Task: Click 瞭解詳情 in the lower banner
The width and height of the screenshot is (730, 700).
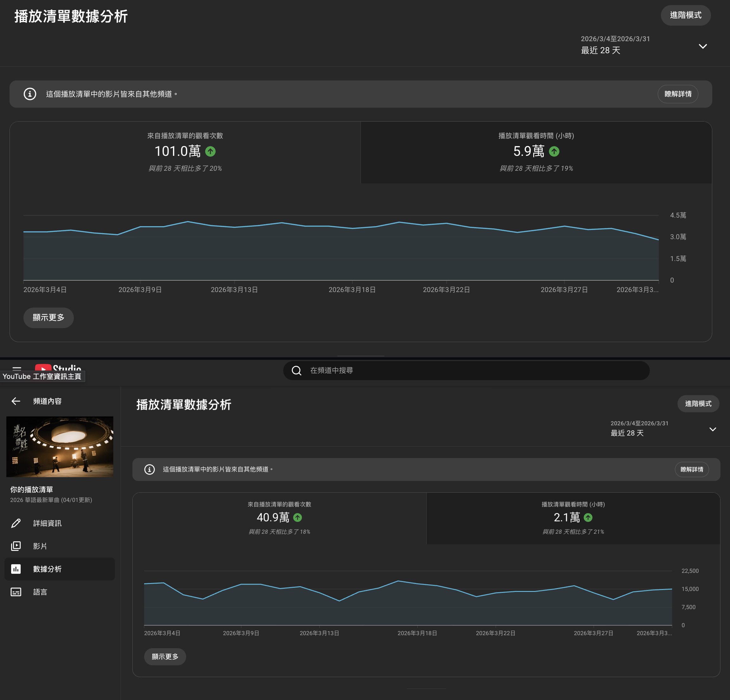Action: pos(692,469)
